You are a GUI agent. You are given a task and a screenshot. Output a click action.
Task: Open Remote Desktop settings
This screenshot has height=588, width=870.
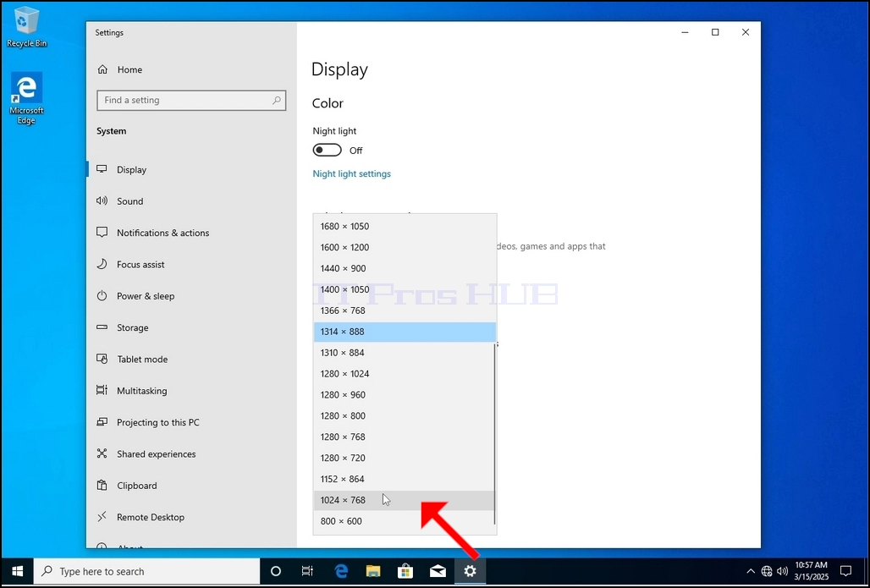(x=191, y=517)
